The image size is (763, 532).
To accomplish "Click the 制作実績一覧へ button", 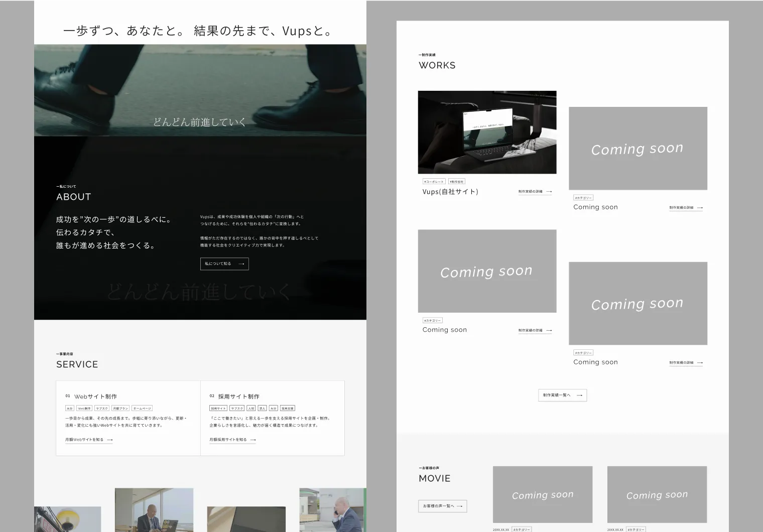I will point(557,395).
